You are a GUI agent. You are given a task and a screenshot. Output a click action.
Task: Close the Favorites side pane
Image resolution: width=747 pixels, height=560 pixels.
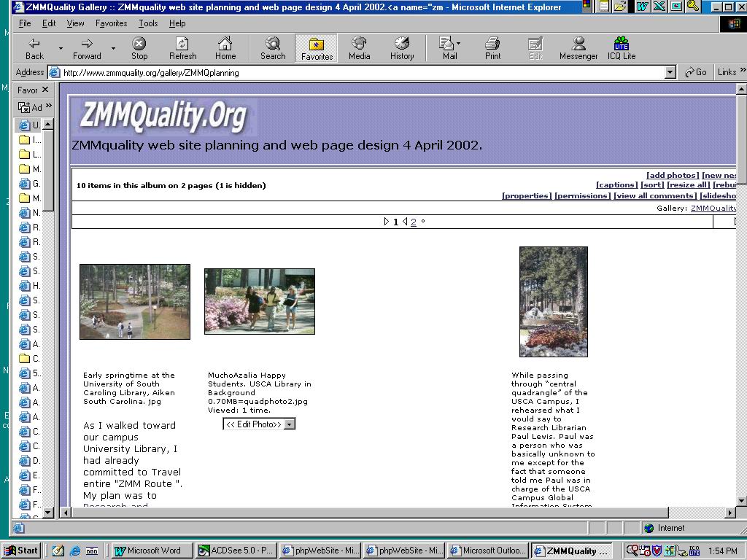tap(45, 90)
